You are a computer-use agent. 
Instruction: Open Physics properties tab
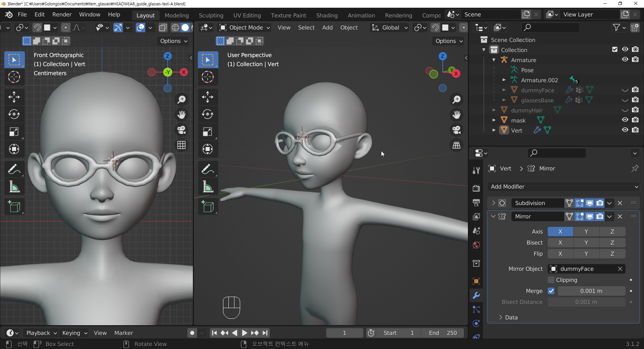476,323
